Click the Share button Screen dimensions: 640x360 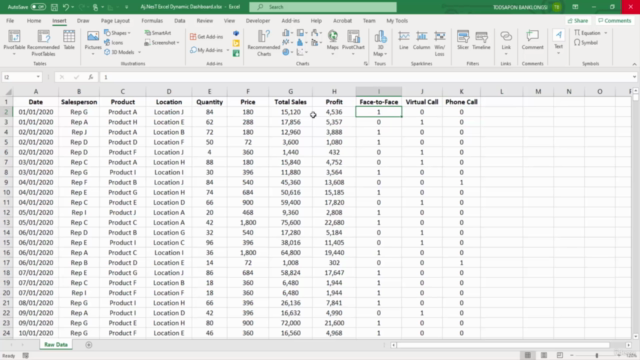(x=578, y=20)
